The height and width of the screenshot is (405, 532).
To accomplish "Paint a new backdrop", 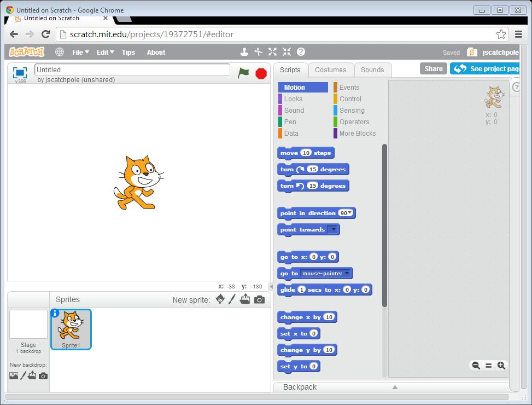I will pos(23,375).
